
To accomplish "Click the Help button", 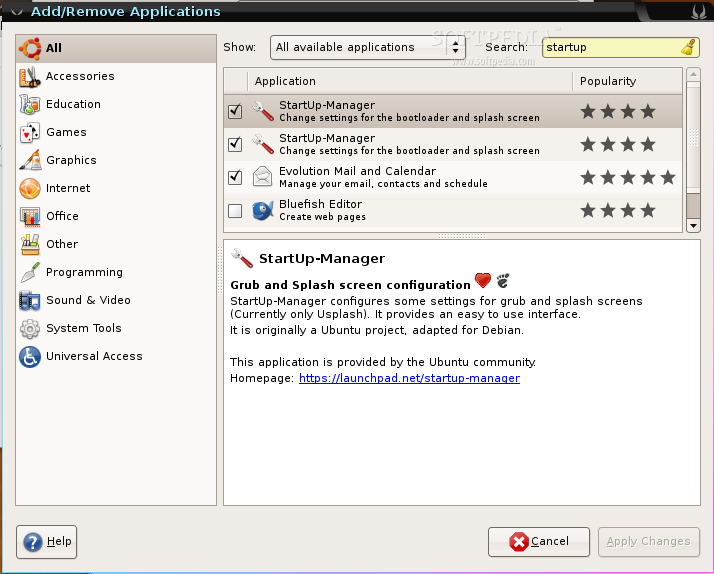I will (46, 542).
